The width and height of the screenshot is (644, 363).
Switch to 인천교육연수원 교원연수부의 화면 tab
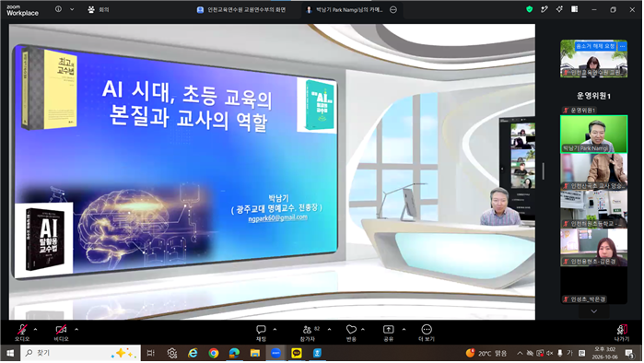coord(241,9)
